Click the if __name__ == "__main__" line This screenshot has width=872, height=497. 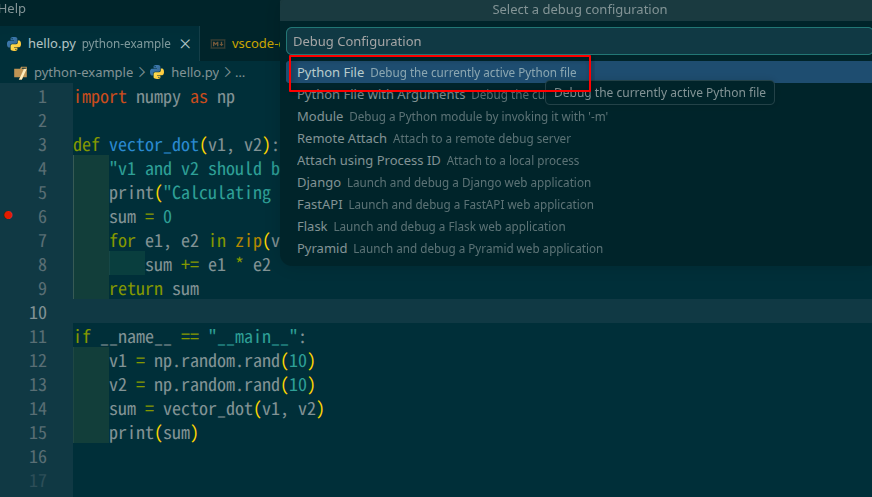(x=190, y=337)
